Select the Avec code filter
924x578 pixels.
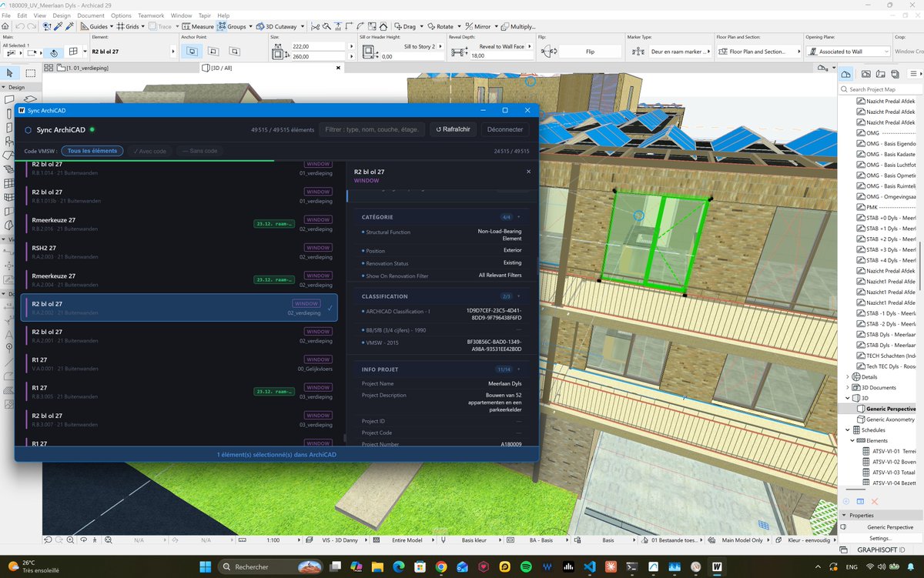149,151
